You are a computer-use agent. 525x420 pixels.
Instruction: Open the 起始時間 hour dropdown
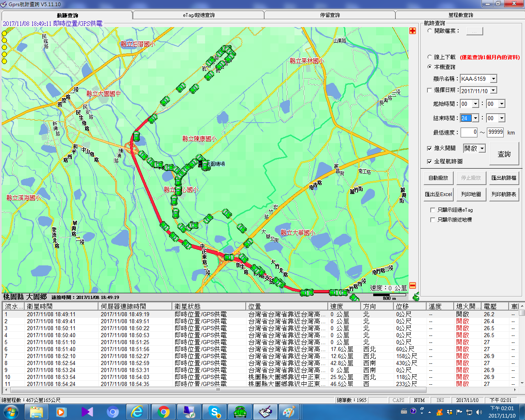click(475, 104)
